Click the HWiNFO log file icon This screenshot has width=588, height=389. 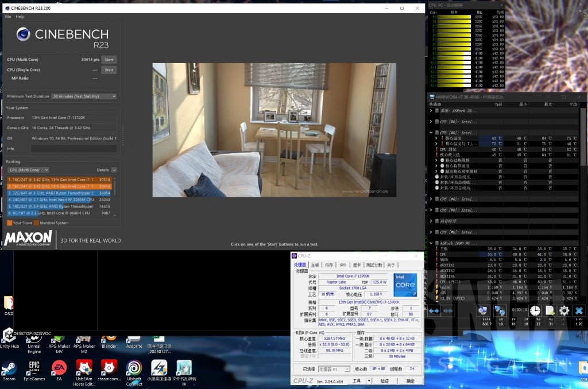[550, 310]
